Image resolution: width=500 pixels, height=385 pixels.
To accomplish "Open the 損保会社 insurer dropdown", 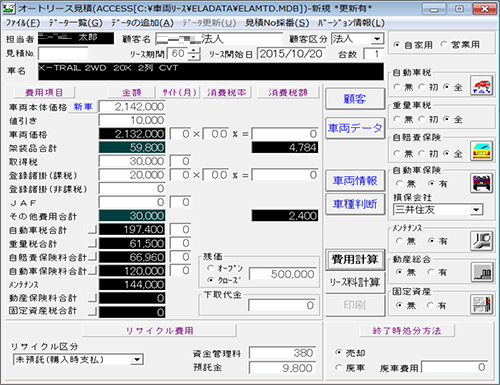I will pyautogui.click(x=476, y=210).
